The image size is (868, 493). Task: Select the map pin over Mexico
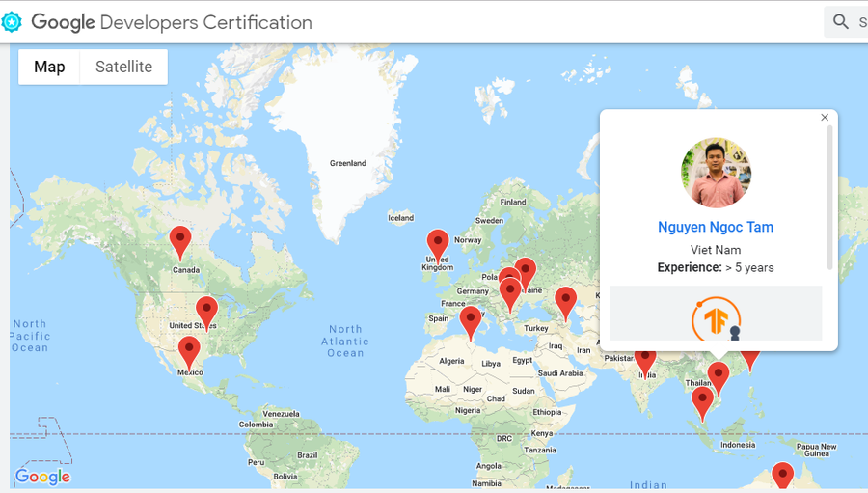[189, 353]
